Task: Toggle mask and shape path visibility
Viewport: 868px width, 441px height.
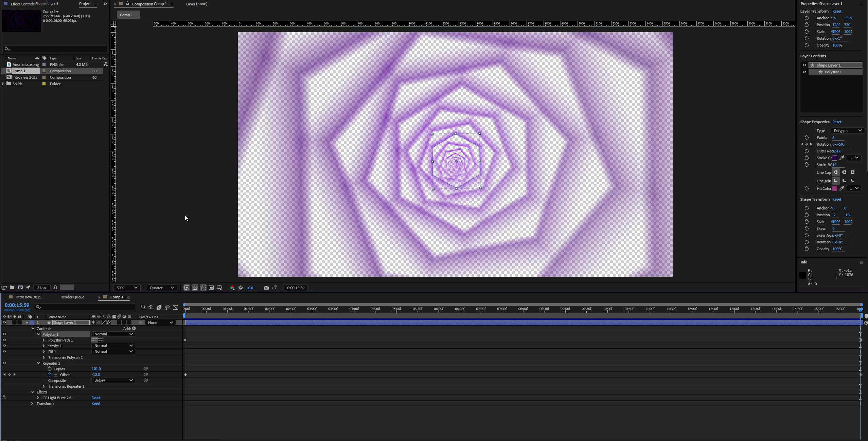Action: tap(203, 288)
